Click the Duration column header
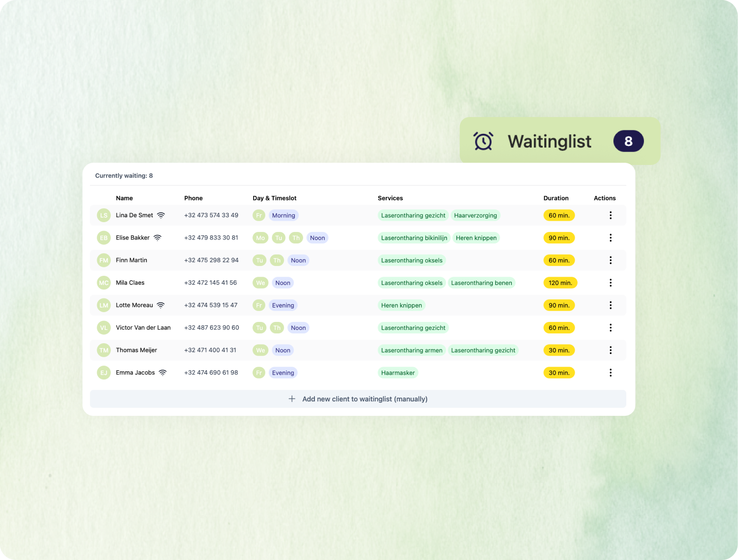This screenshot has width=738, height=560. tap(556, 198)
